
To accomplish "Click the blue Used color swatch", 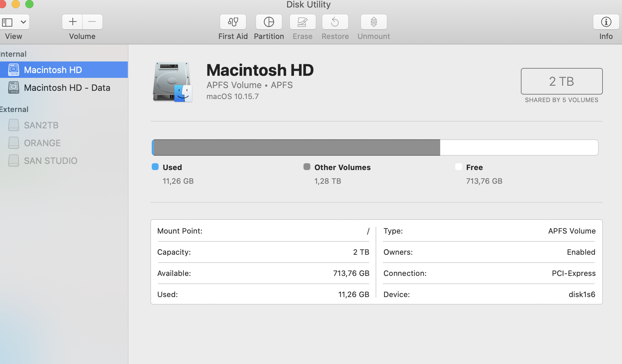I will 155,167.
